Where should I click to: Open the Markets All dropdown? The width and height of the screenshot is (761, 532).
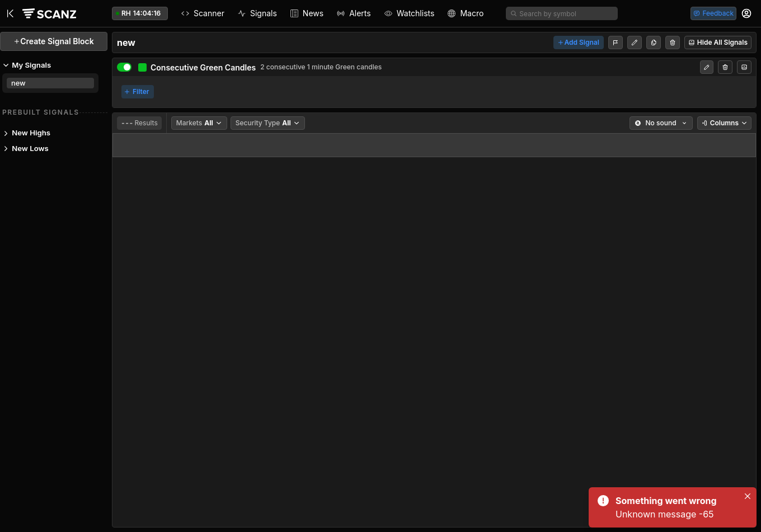coord(199,123)
